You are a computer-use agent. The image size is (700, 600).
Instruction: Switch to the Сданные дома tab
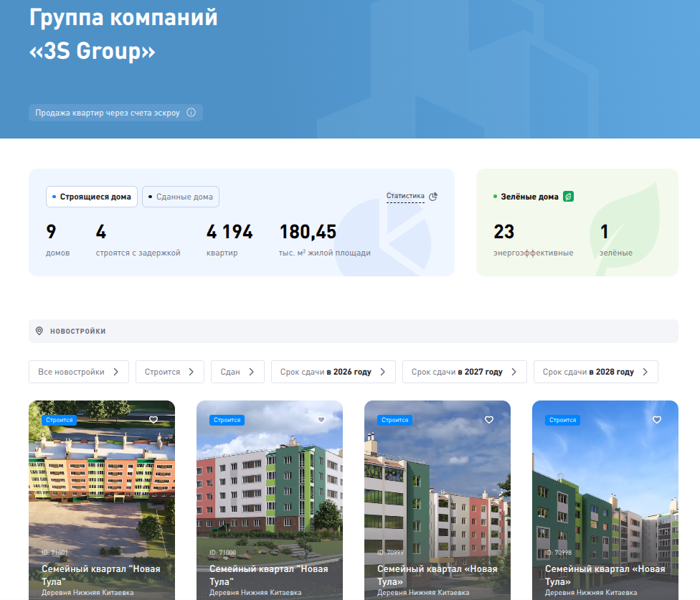pos(180,197)
